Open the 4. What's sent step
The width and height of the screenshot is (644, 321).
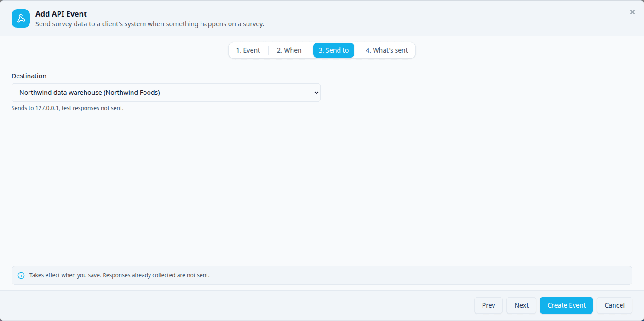pos(387,50)
